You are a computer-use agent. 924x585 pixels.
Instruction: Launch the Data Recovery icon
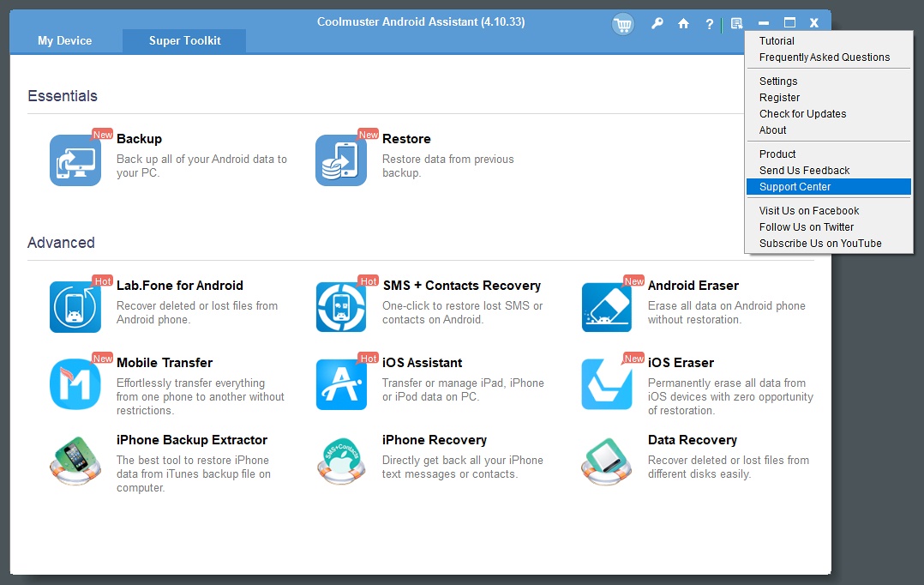[x=607, y=461]
